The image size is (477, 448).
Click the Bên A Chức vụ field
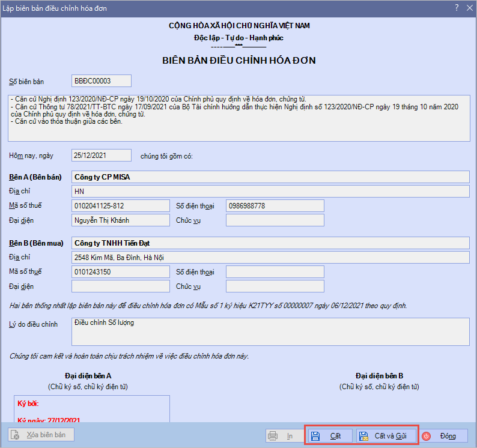(x=275, y=220)
